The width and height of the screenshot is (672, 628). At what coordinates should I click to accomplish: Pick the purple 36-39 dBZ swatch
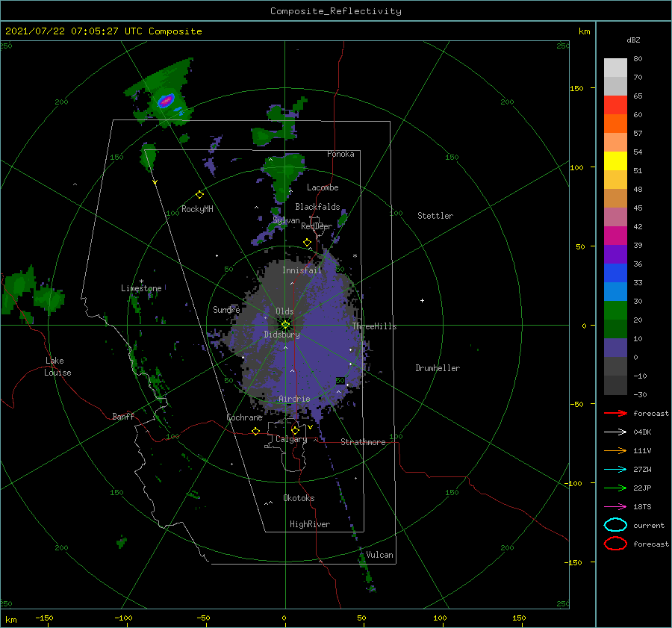click(x=615, y=255)
